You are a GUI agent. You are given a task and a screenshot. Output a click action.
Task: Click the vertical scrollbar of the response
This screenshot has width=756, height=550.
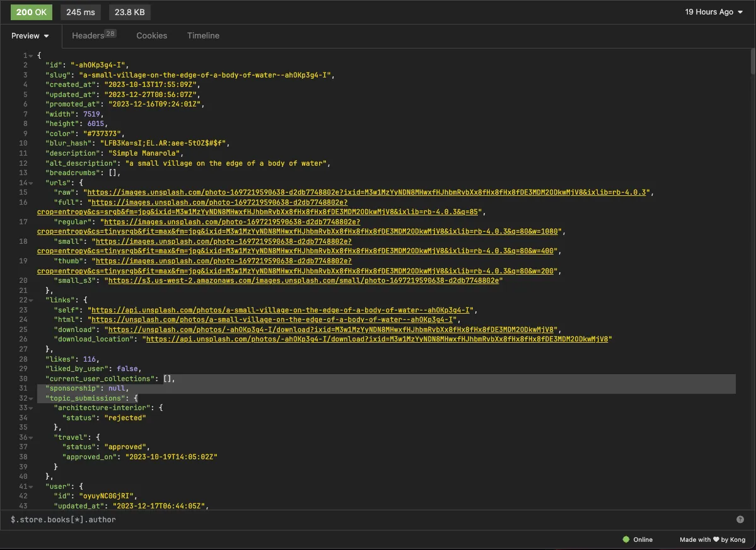(752, 63)
